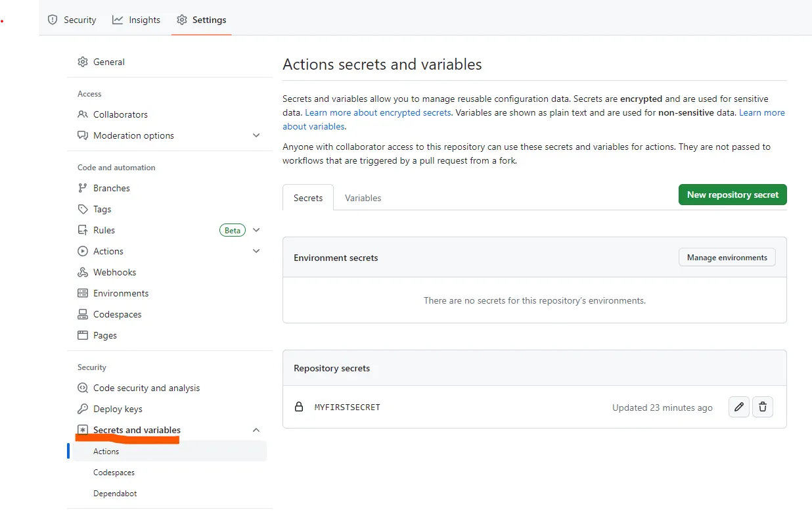This screenshot has height=512, width=812.
Task: Click the trash delete icon for MYFIRSTSECRET
Action: 762,407
